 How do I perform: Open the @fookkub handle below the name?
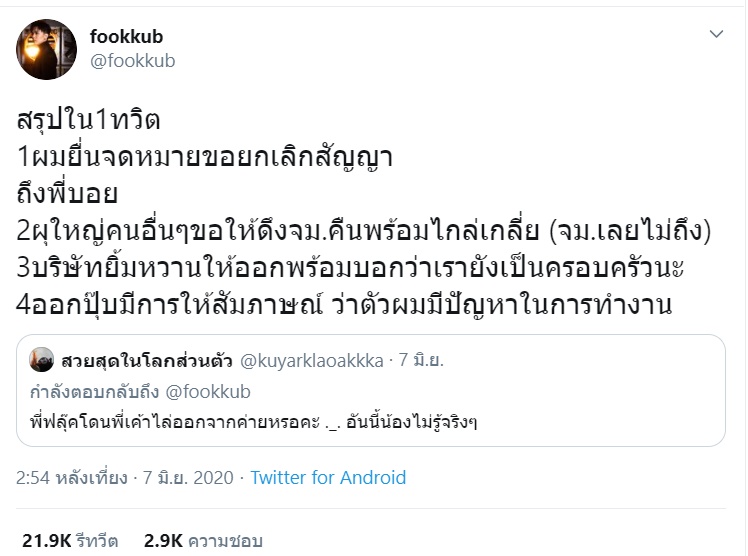(x=133, y=61)
